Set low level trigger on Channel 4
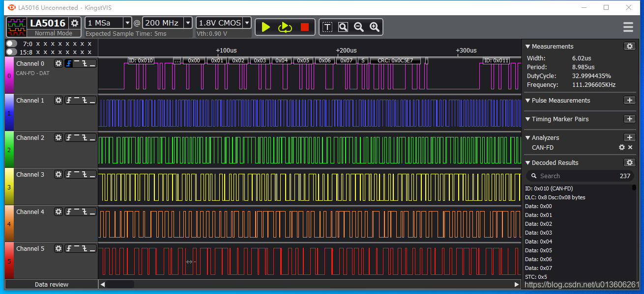The width and height of the screenshot is (644, 294). (x=92, y=212)
